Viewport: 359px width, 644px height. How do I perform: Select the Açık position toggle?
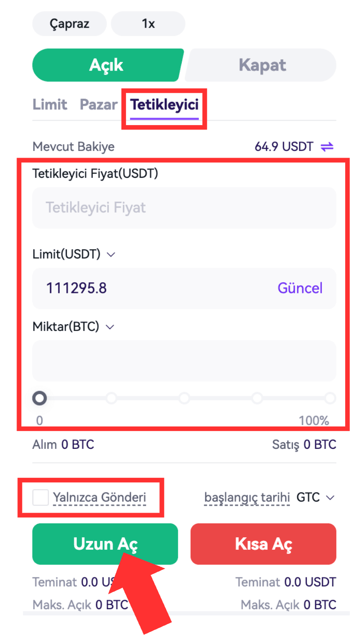[x=106, y=65]
